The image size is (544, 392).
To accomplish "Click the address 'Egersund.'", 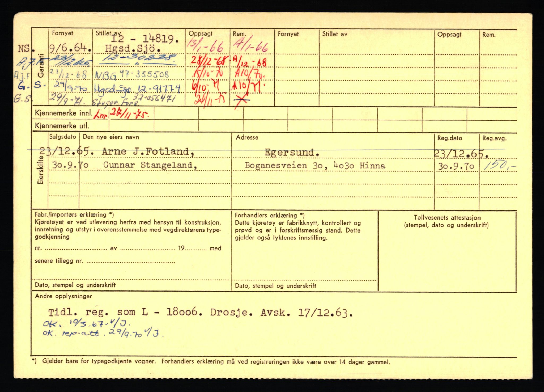I will coord(292,152).
